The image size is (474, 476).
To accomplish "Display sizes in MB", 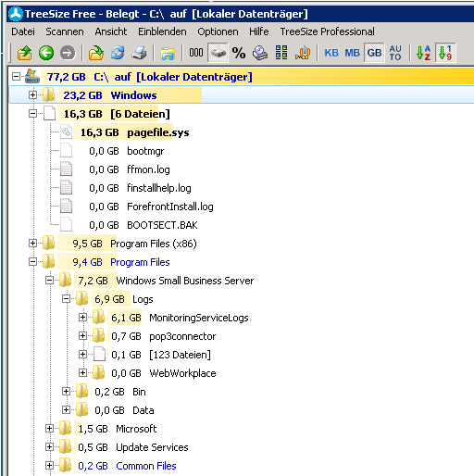I will tap(352, 53).
